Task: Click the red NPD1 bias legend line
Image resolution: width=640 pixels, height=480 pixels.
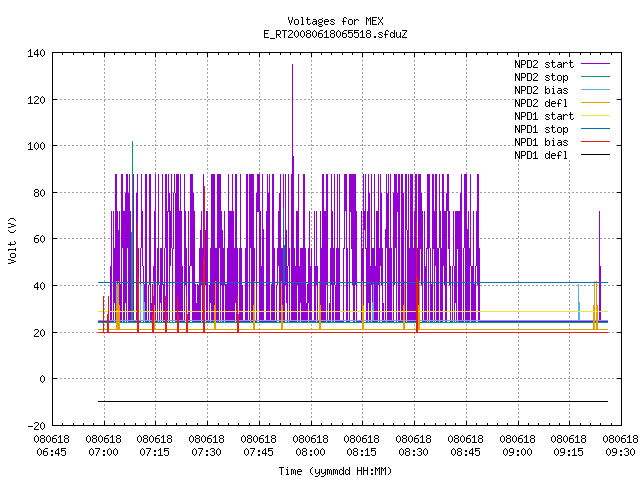Action: pos(596,142)
